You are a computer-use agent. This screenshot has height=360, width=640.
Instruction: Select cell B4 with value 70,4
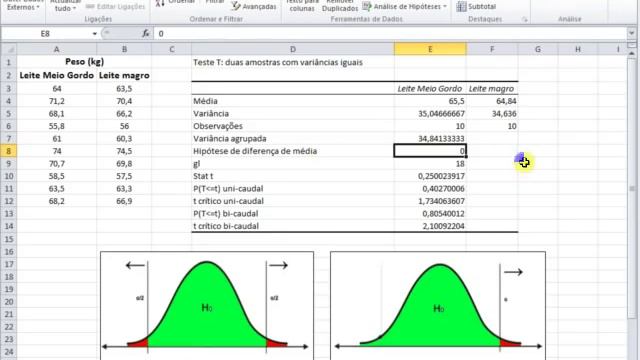tap(124, 101)
